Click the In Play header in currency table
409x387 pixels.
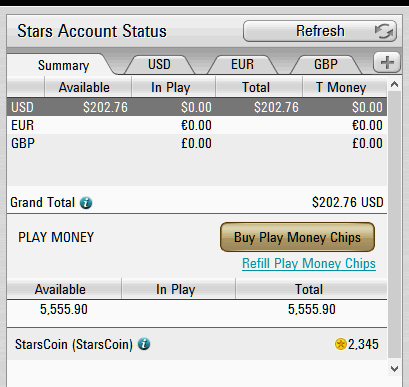click(173, 87)
